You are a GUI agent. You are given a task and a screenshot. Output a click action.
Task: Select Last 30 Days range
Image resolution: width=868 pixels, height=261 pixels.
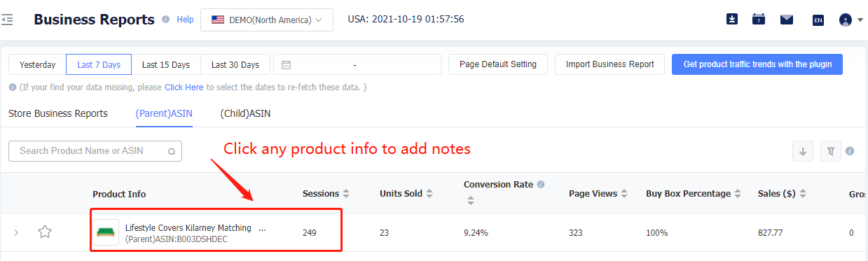235,64
